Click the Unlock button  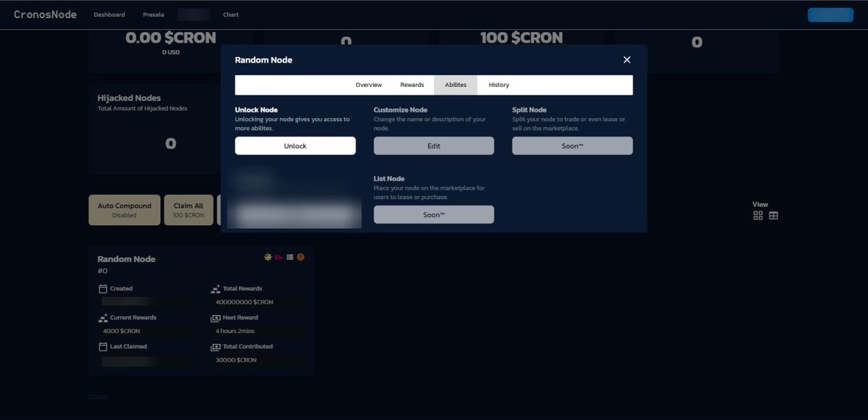(295, 146)
